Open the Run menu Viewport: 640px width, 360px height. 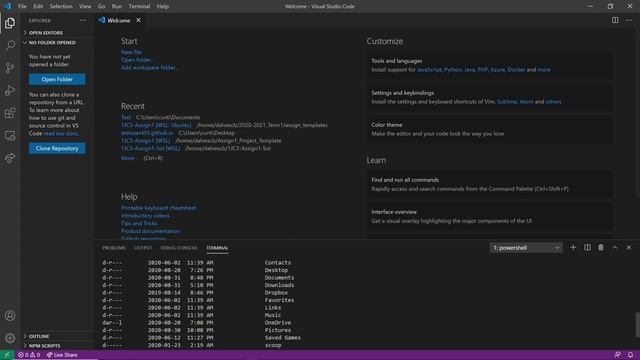[x=117, y=6]
